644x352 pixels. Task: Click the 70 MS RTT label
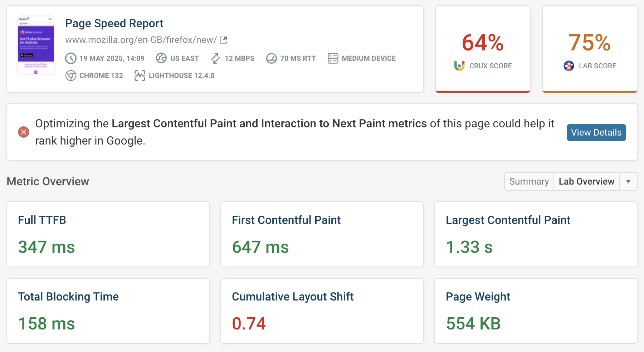tap(298, 58)
